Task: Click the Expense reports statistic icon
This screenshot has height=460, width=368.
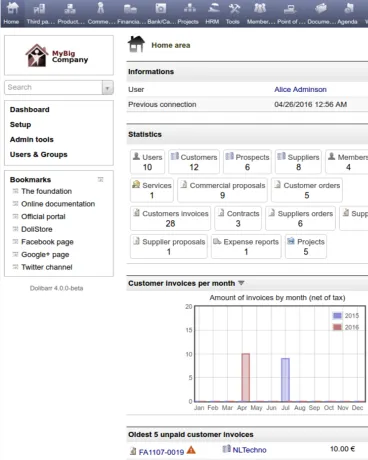Action: (217, 241)
